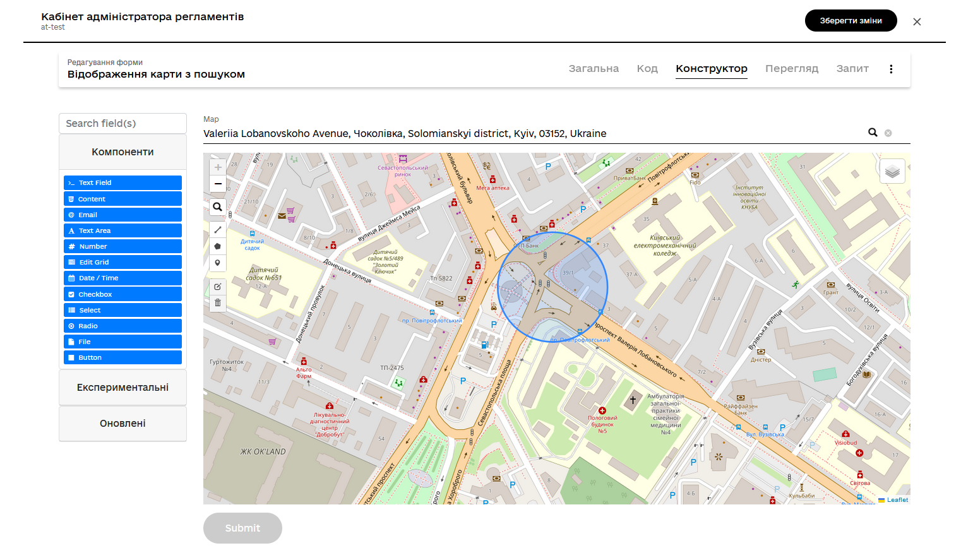Click the delete layers trash icon
Image resolution: width=973 pixels, height=560 pixels.
(218, 303)
